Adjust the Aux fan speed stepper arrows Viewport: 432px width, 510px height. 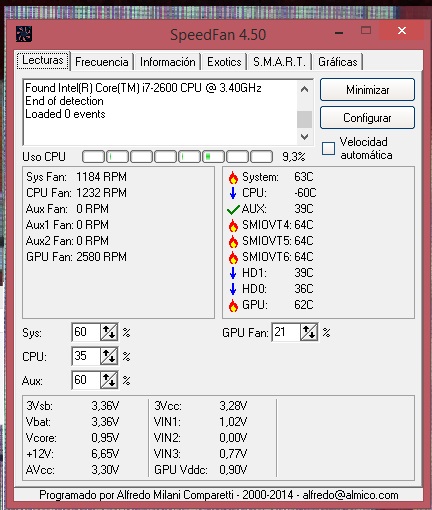pos(109,380)
